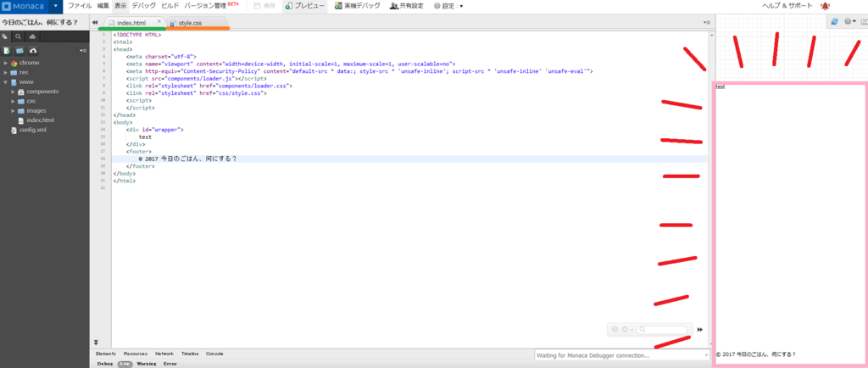Click the project title 今日のごはん、何にする？

pyautogui.click(x=39, y=23)
